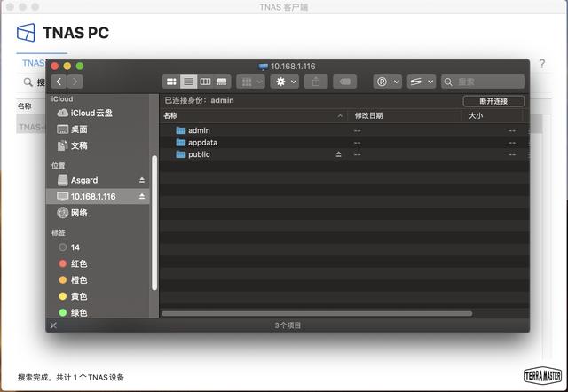This screenshot has width=568, height=392.
Task: Eject the Asgard drive
Action: coord(142,180)
